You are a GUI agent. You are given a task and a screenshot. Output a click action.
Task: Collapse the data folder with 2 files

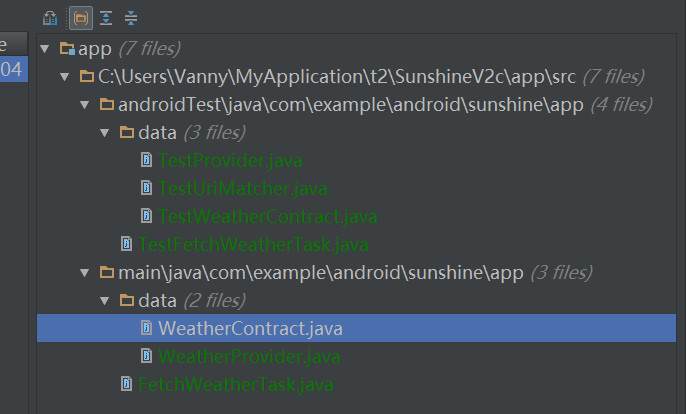pyautogui.click(x=105, y=301)
